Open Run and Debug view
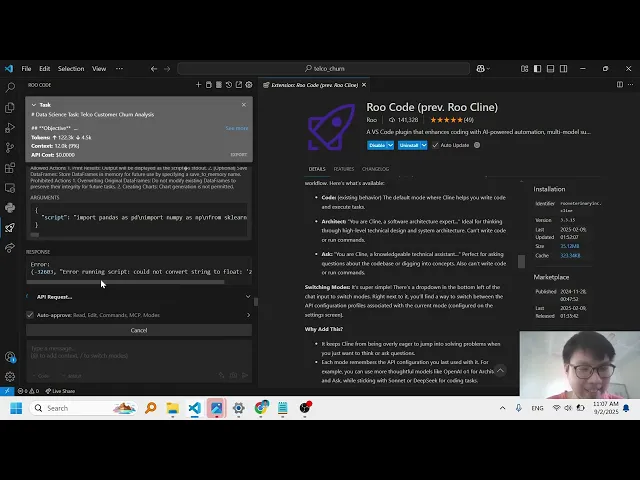 click(10, 128)
